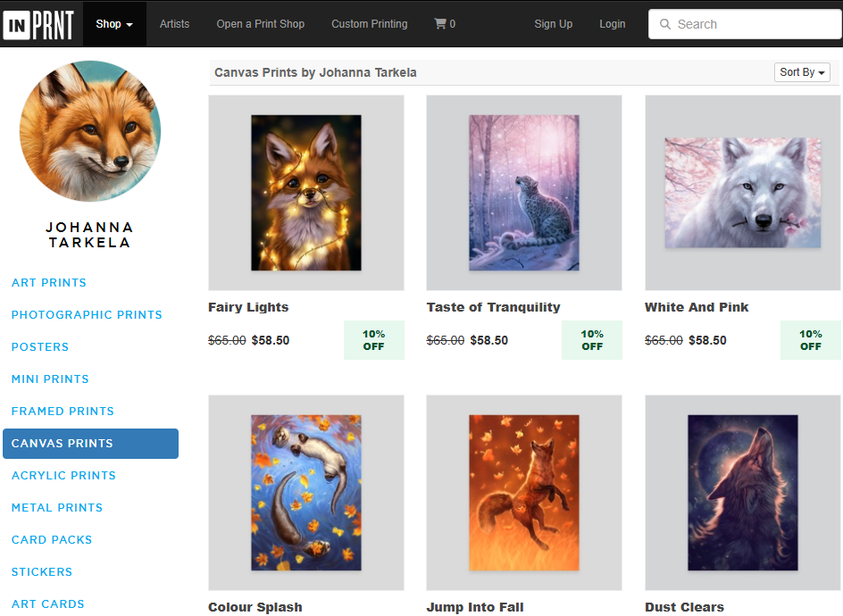Click the Sign Up link
The image size is (843, 616).
point(553,24)
